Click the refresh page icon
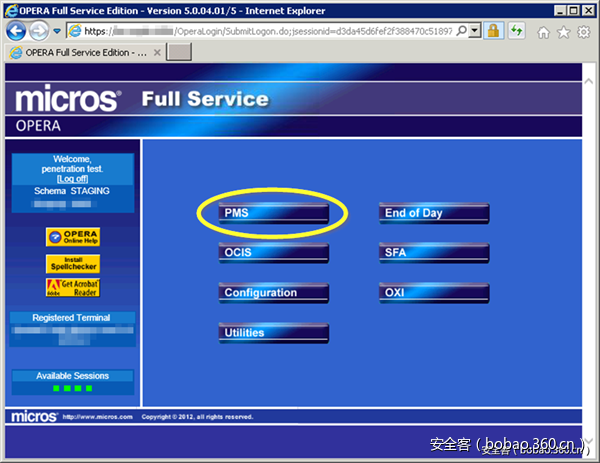600x463 pixels. [517, 31]
